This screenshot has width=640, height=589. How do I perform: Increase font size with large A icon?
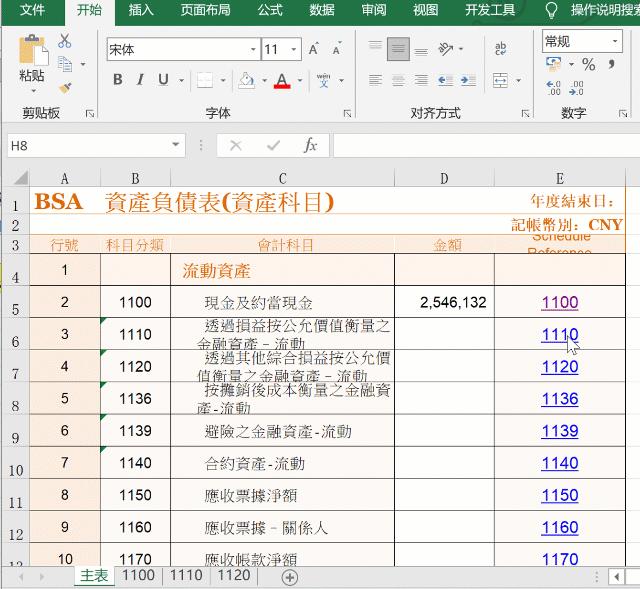(313, 49)
